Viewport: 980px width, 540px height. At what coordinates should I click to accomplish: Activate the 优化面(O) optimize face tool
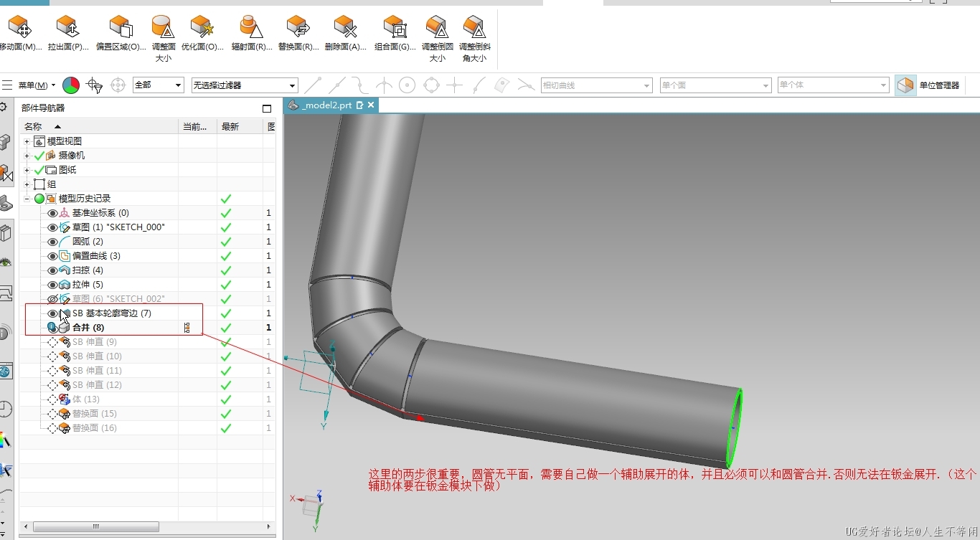click(202, 32)
